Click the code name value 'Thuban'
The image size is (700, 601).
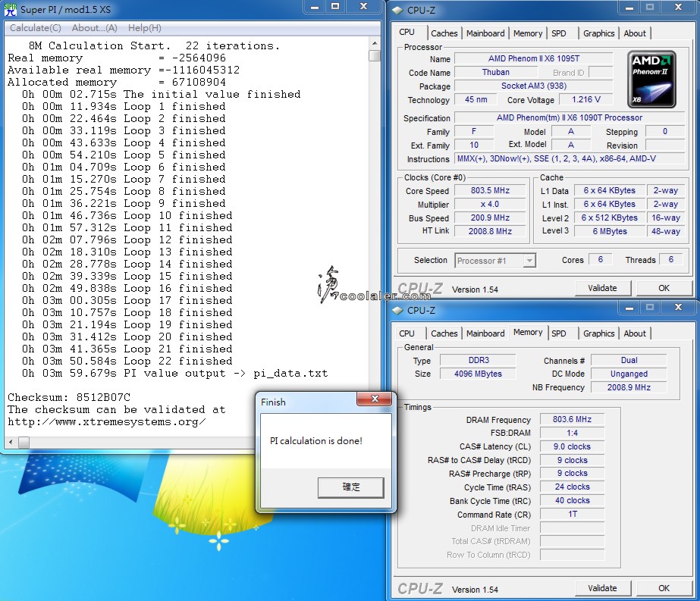click(x=495, y=72)
